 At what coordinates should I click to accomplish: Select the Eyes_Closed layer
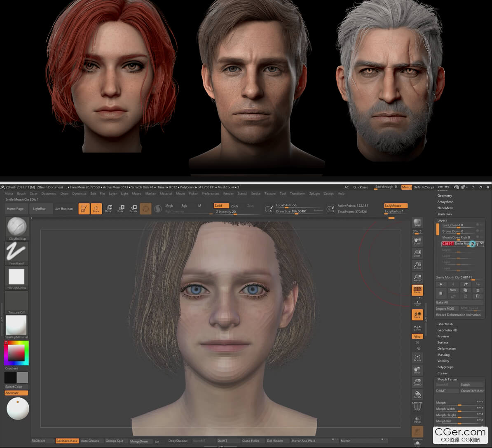tap(458, 225)
